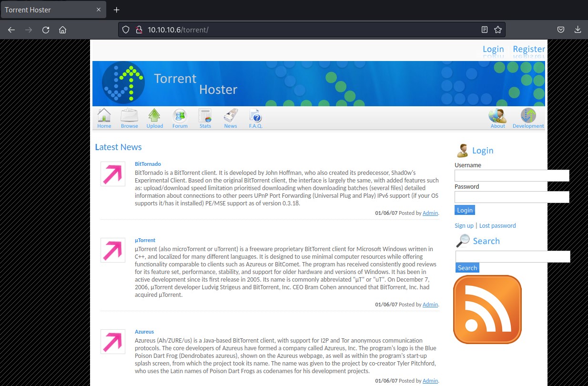Open the Stats chart icon
588x386 pixels.
[205, 118]
